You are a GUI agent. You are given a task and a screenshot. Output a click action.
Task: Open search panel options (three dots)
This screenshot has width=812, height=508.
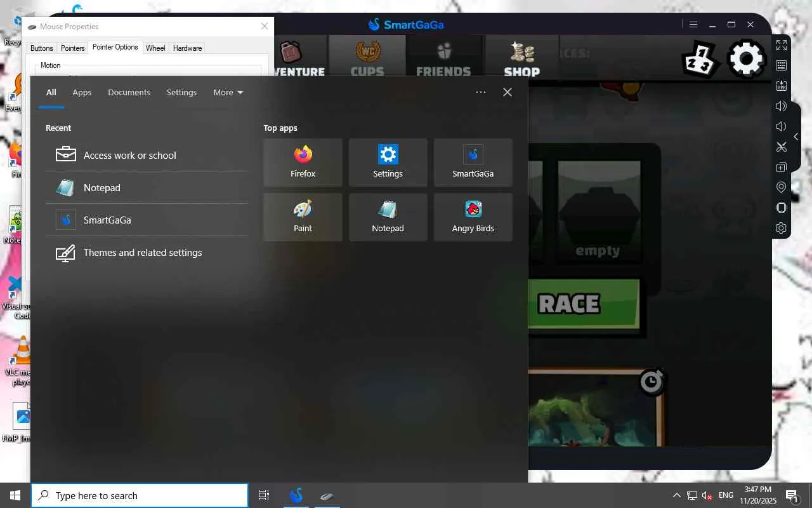click(481, 92)
